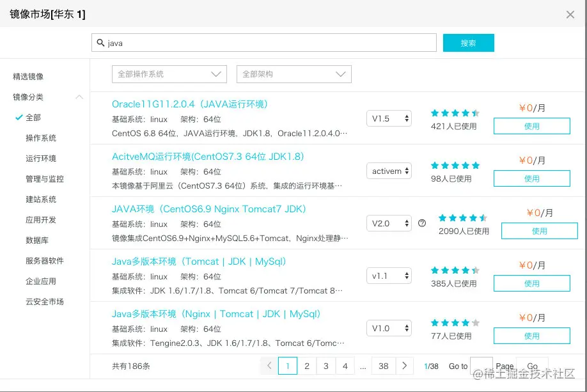Click the 2090人已使用 usage count
The width and height of the screenshot is (587, 392).
[x=464, y=231]
